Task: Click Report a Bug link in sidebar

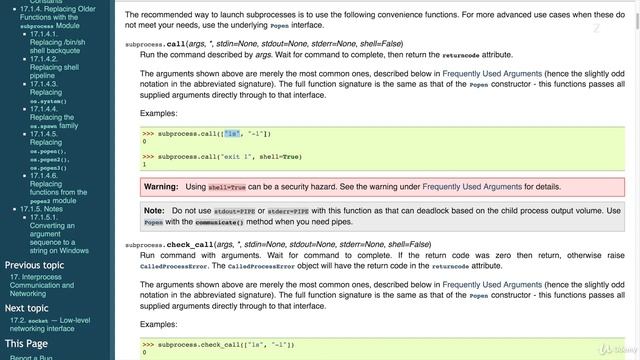Action: coord(31,358)
